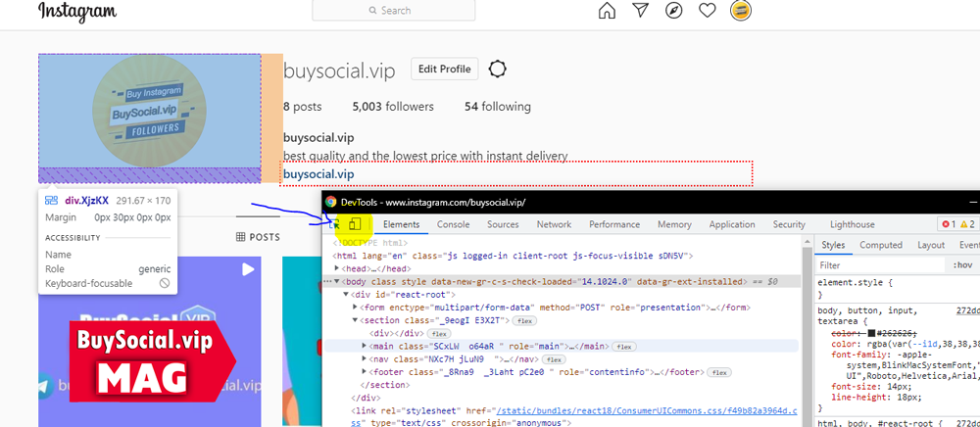Toggle flex badge on section element
The image size is (980, 427).
point(522,320)
